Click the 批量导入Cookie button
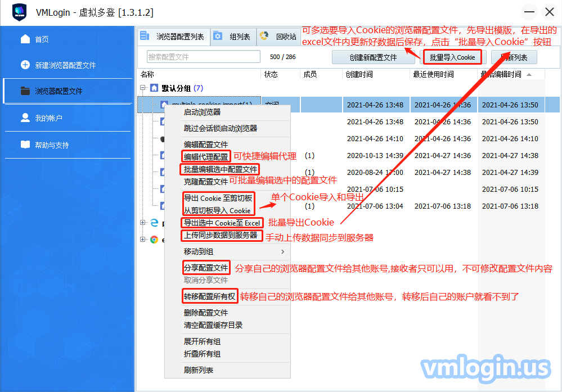Screen dimensions: 562x392 pos(452,57)
